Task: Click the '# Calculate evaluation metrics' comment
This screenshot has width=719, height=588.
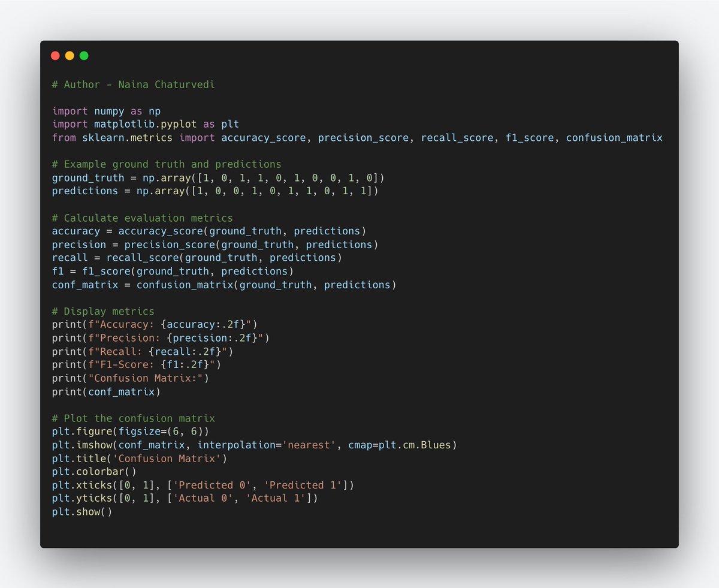Action: click(143, 218)
